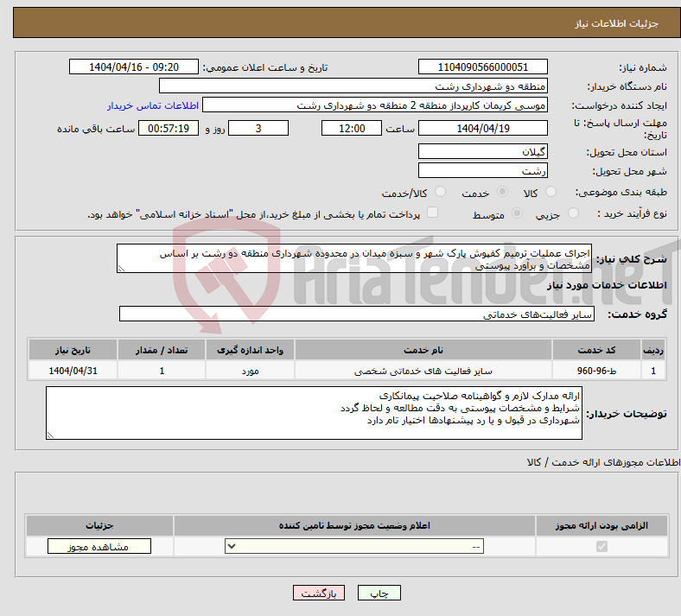Click the buyer notes textarea
Image resolution: width=681 pixels, height=616 pixels.
click(314, 413)
